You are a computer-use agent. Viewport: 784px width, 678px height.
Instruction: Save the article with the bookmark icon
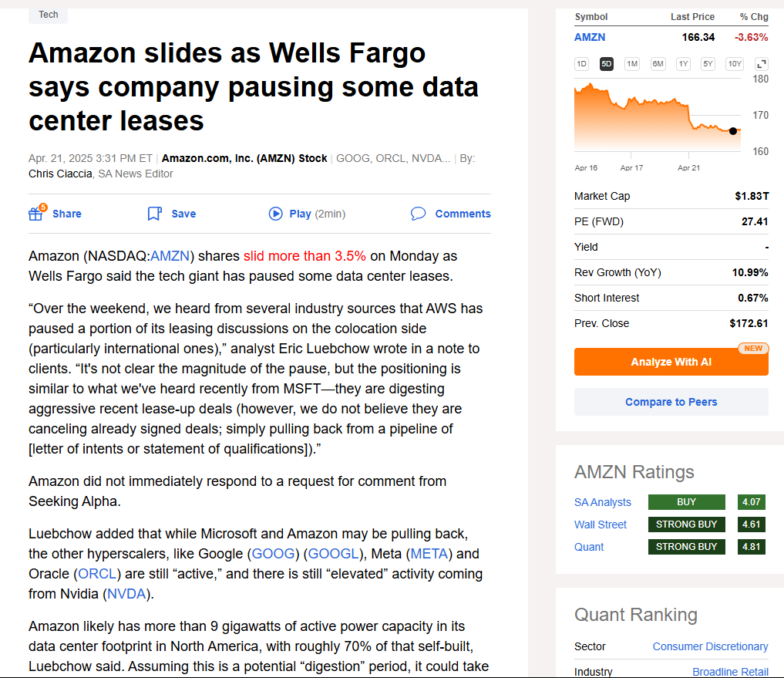(x=154, y=214)
